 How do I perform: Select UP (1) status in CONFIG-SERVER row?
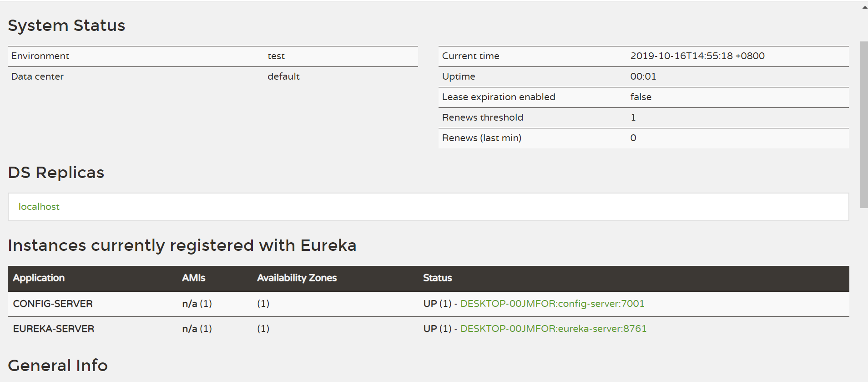pos(437,304)
